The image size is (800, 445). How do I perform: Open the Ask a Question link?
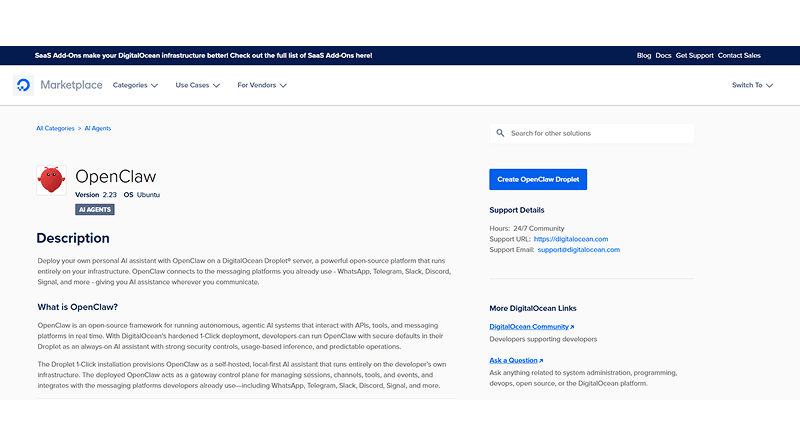point(516,360)
